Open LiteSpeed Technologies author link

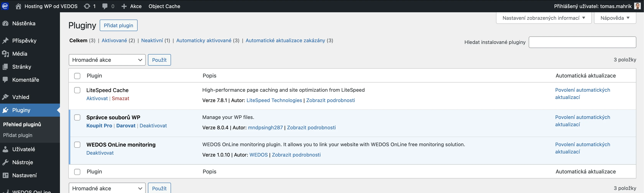(x=274, y=100)
